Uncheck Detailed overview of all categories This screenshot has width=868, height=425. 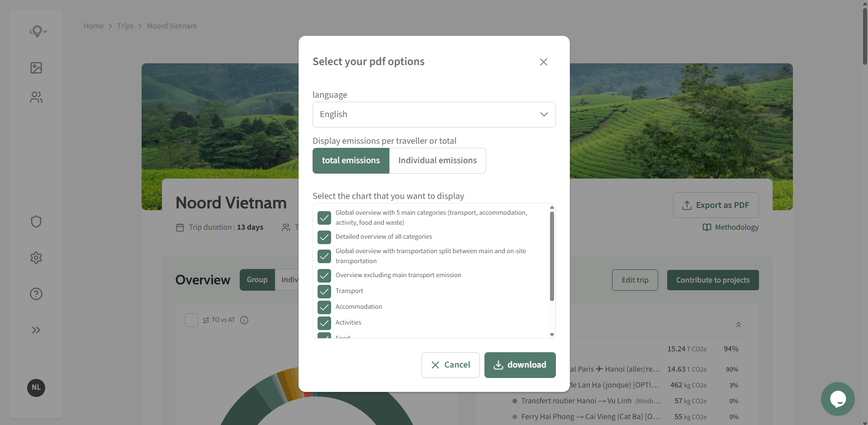click(x=324, y=237)
